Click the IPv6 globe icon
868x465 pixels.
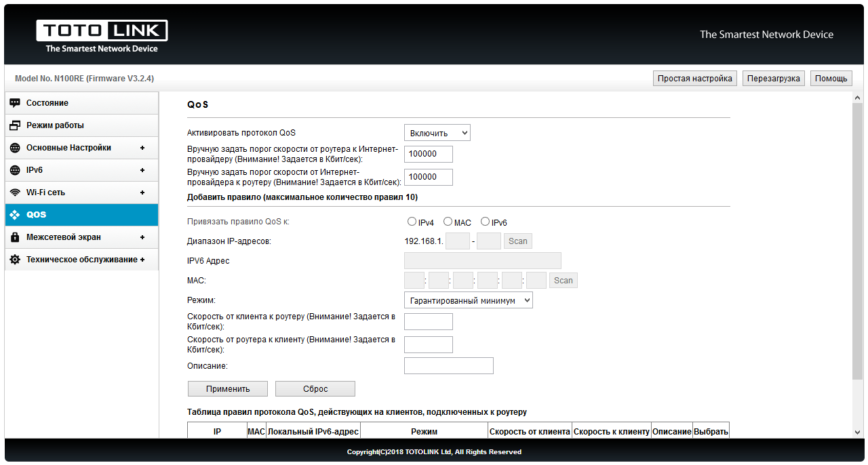click(15, 170)
